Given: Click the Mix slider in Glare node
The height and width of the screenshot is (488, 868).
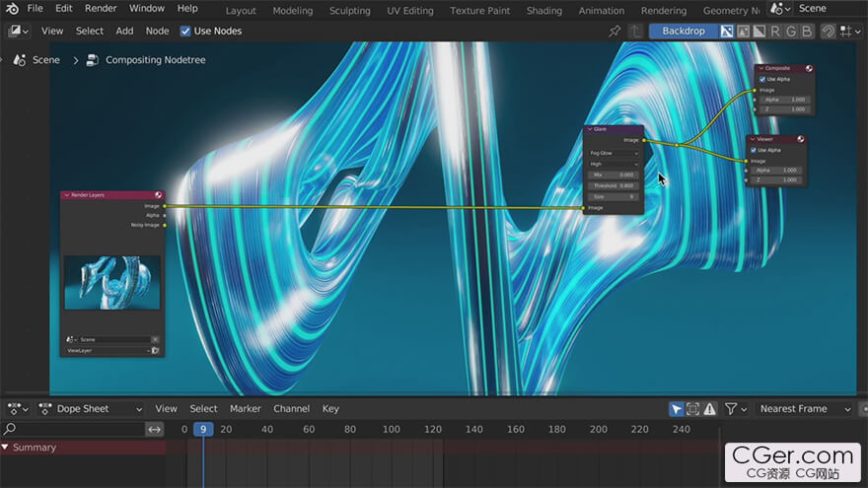Looking at the screenshot, I should click(614, 174).
